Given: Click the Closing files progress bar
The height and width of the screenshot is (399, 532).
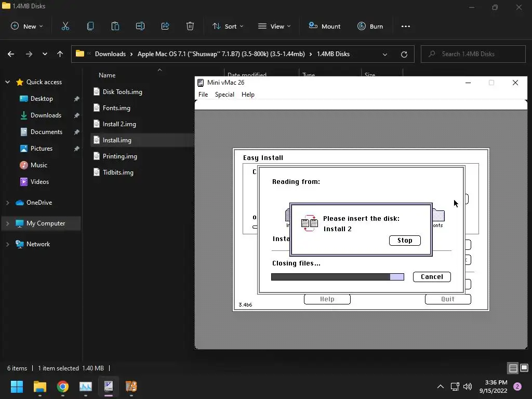Looking at the screenshot, I should 338,277.
